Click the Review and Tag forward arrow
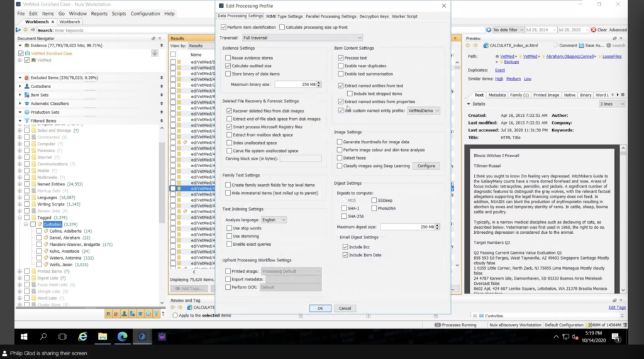The image size is (644, 359). tap(180, 307)
